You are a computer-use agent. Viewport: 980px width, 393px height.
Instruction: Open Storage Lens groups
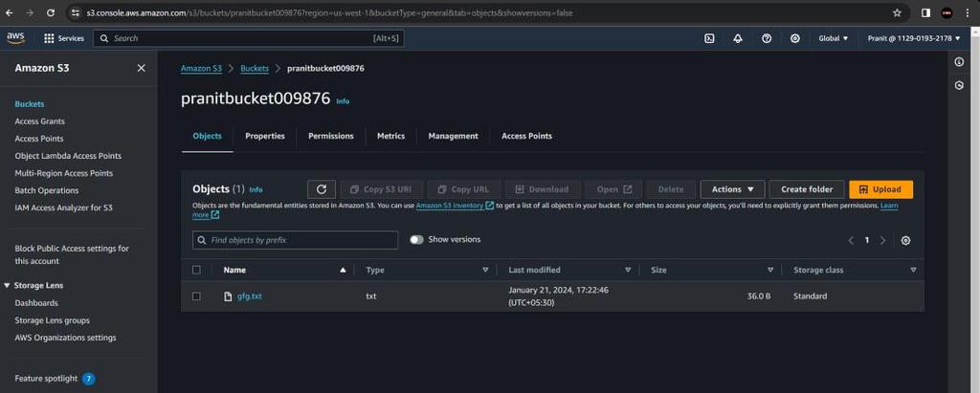coord(52,320)
